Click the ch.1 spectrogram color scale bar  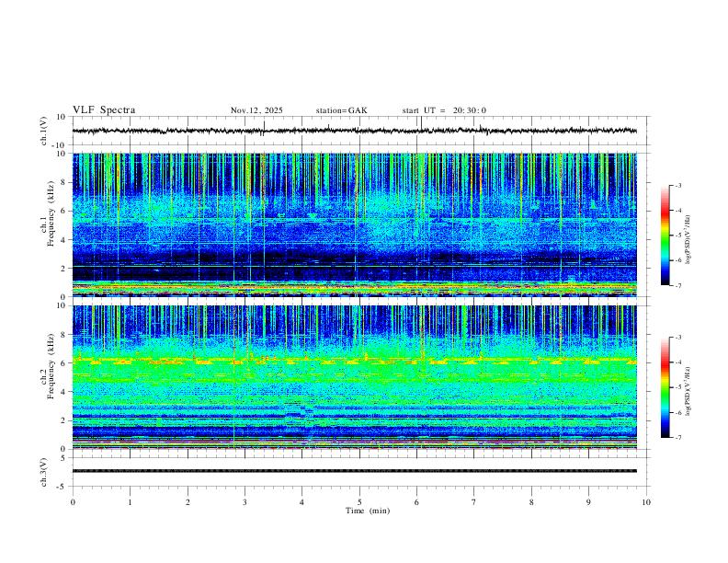665,236
